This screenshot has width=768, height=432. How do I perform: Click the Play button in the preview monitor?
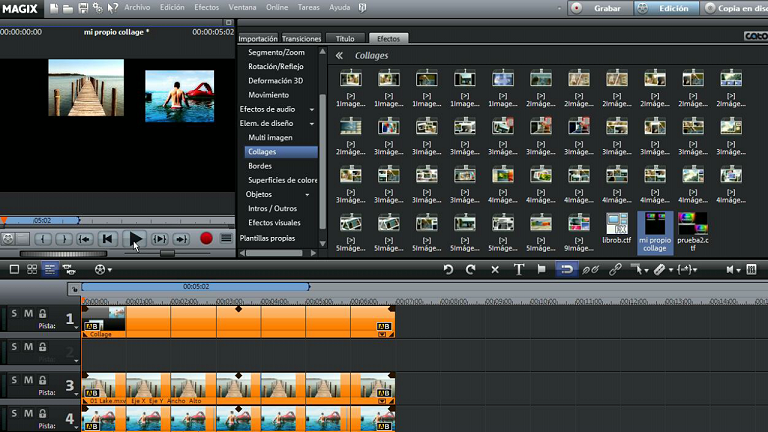pos(135,239)
